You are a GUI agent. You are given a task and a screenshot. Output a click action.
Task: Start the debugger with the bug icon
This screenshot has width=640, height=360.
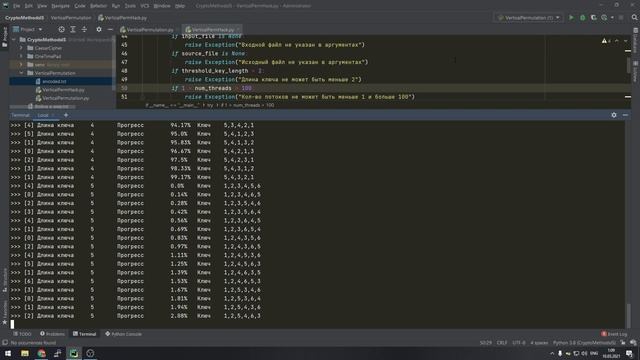[x=582, y=18]
